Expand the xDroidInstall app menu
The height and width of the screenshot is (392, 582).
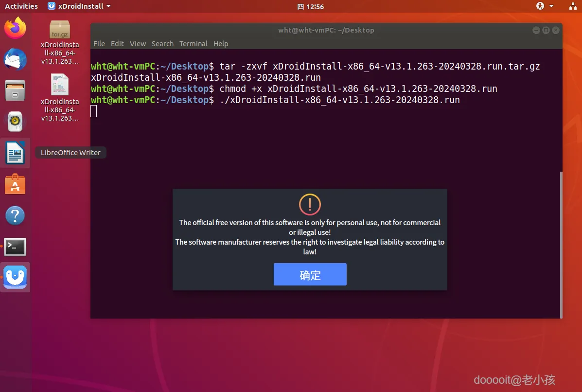pos(79,6)
